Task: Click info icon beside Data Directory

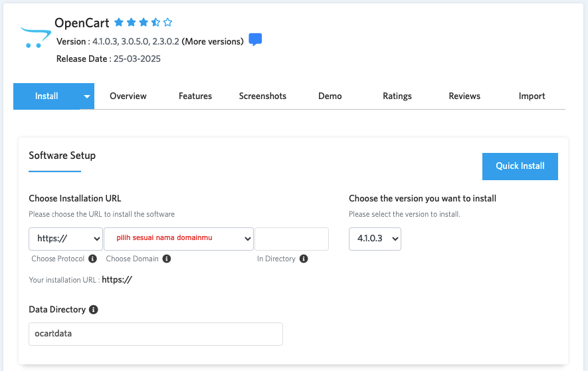Action: click(94, 309)
